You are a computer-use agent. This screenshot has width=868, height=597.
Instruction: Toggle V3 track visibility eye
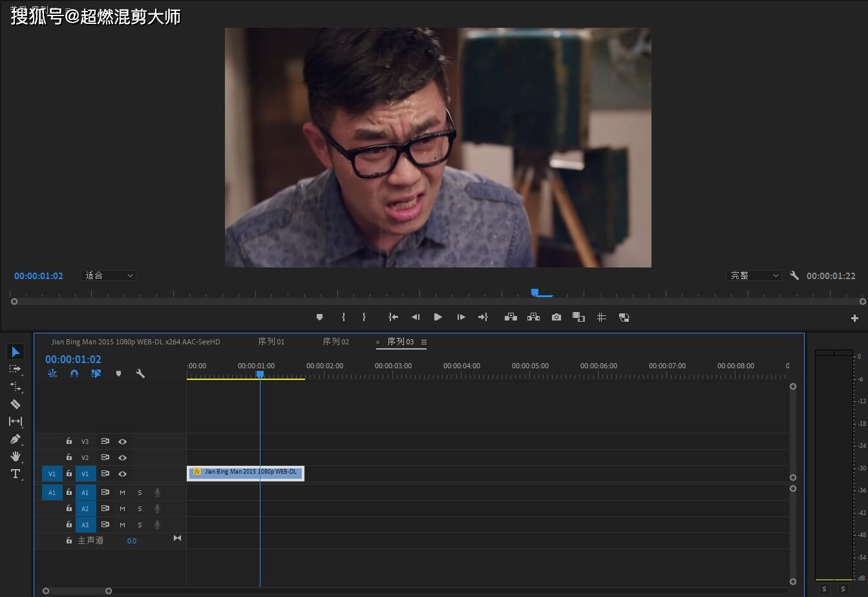122,441
